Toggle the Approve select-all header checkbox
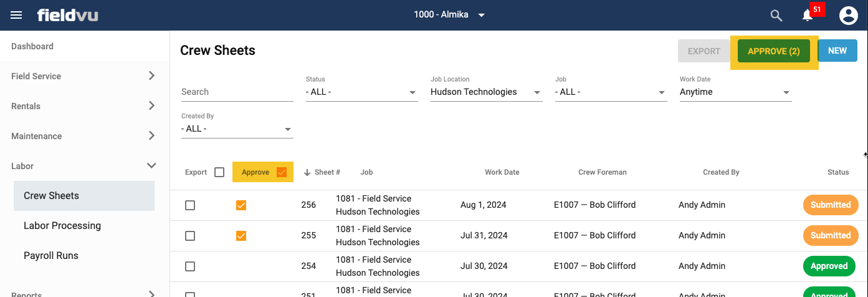The height and width of the screenshot is (297, 868). [282, 172]
